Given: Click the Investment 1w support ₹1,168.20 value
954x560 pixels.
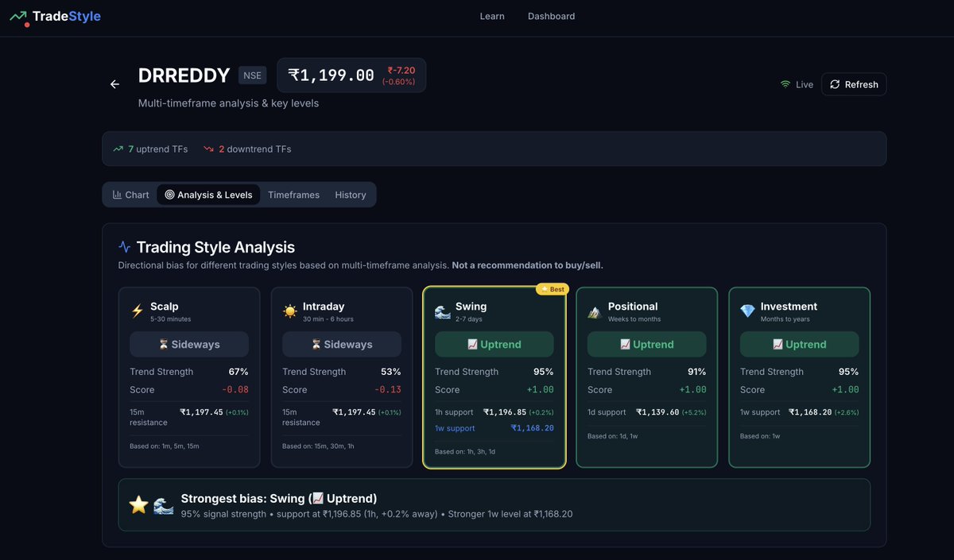Looking at the screenshot, I should pos(810,412).
